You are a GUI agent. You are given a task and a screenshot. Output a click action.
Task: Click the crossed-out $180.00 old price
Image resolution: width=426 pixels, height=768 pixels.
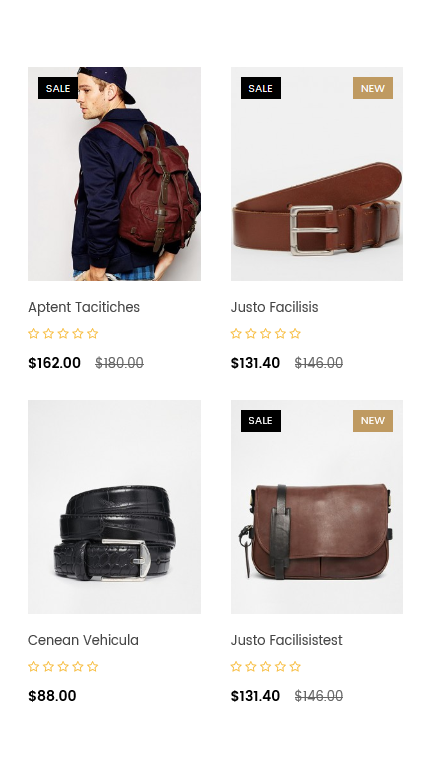pyautogui.click(x=119, y=363)
